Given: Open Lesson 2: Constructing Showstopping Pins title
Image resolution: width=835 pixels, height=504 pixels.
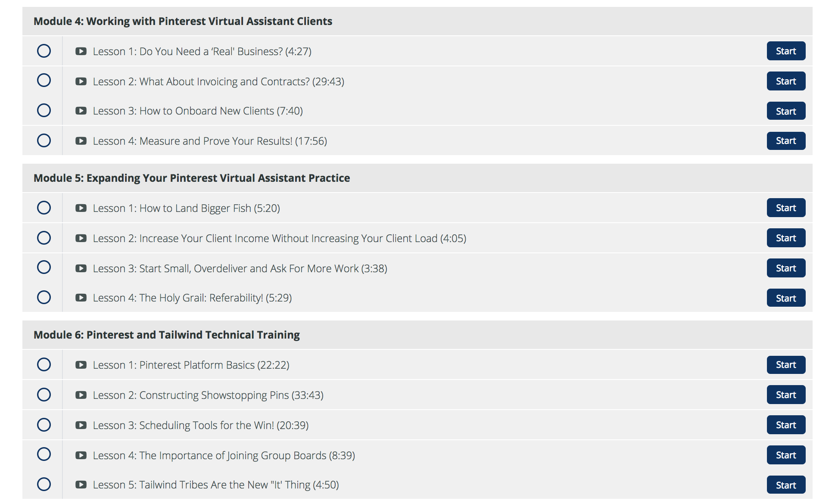Looking at the screenshot, I should click(x=208, y=395).
